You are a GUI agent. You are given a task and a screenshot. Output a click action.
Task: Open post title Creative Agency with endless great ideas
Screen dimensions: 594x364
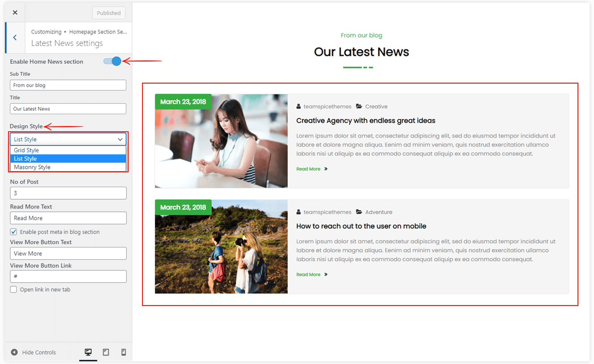[365, 121]
